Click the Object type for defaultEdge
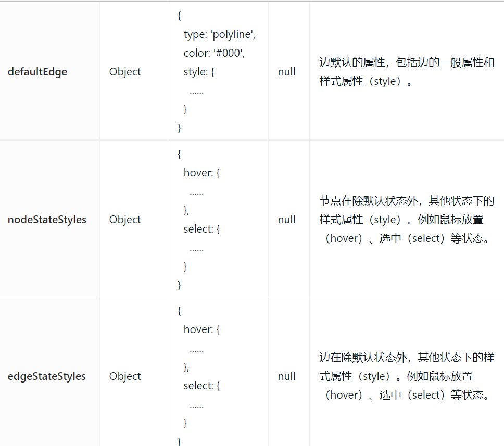This screenshot has width=504, height=446. point(124,71)
